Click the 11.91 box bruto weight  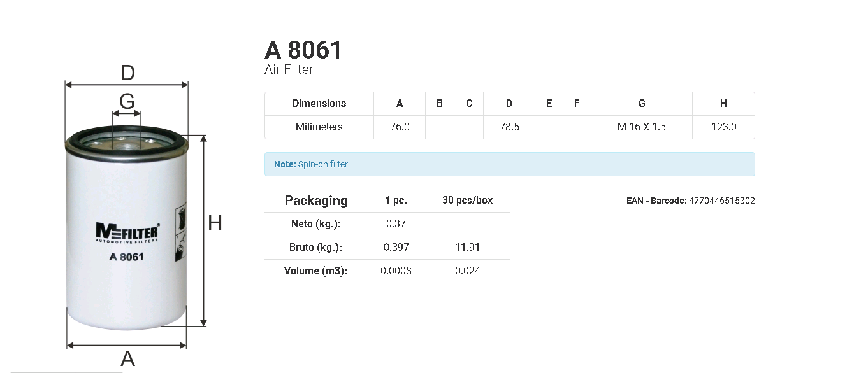click(467, 248)
